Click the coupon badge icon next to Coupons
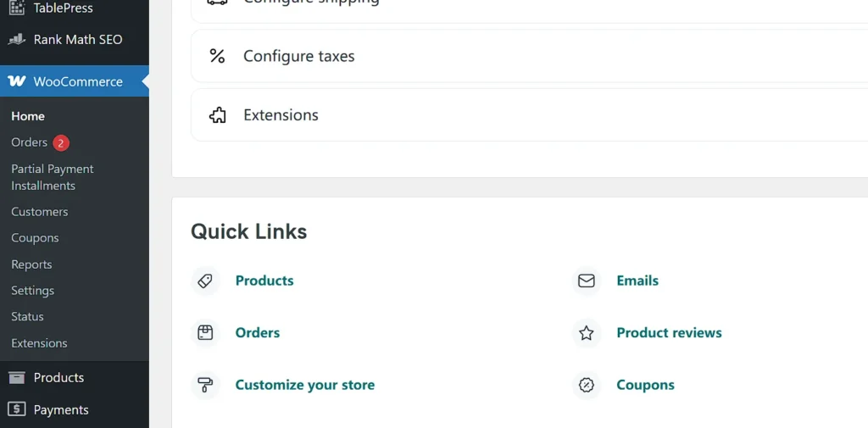Screen dimensions: 868x428 click(x=587, y=385)
